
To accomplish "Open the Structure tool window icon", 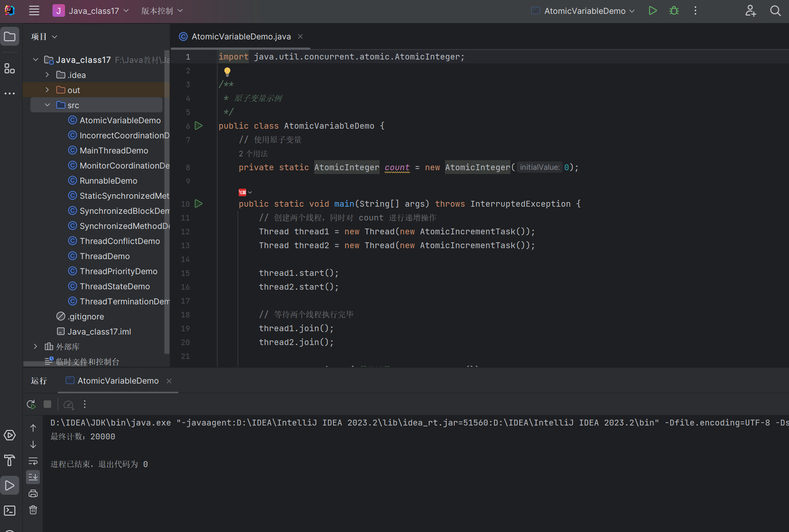I will [x=10, y=68].
